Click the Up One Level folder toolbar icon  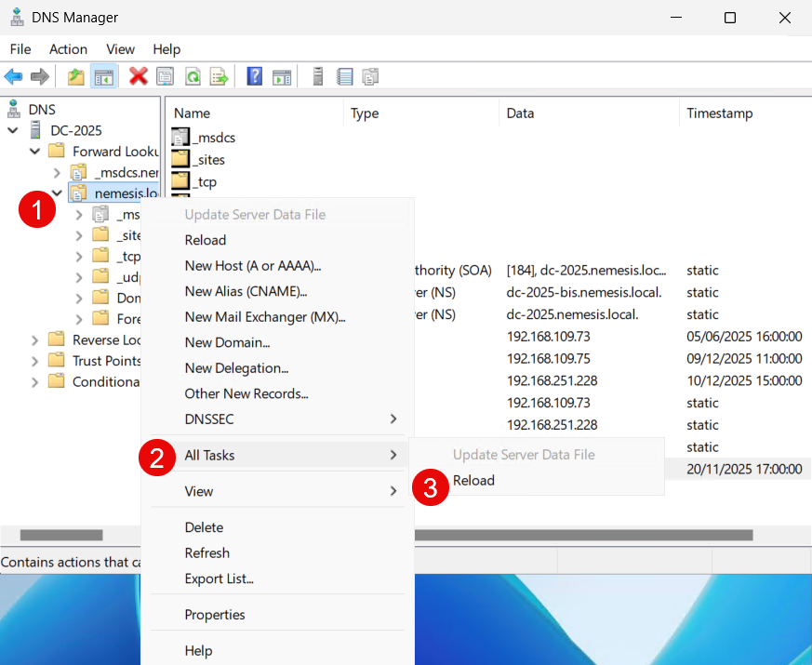click(75, 76)
